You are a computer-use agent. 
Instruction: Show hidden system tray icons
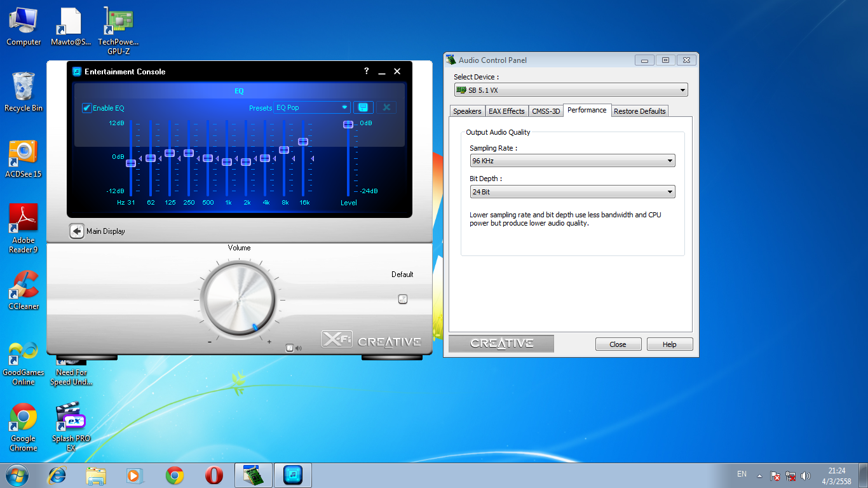point(759,475)
